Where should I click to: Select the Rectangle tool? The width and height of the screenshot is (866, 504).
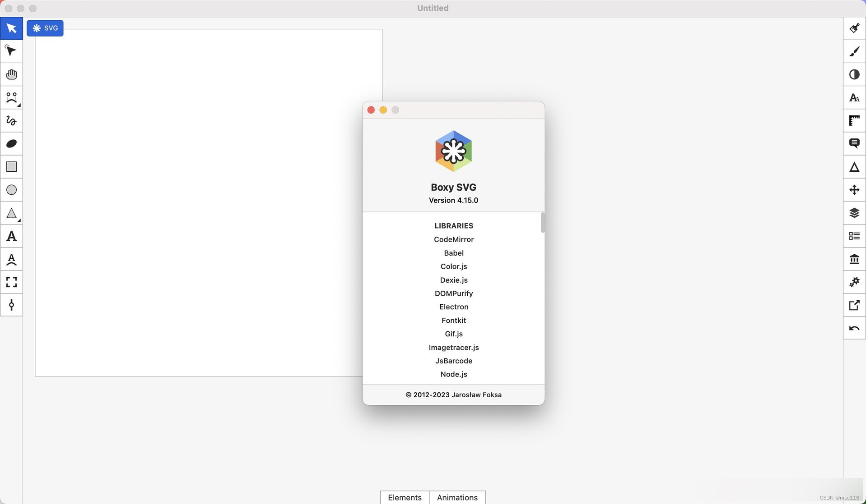click(11, 167)
